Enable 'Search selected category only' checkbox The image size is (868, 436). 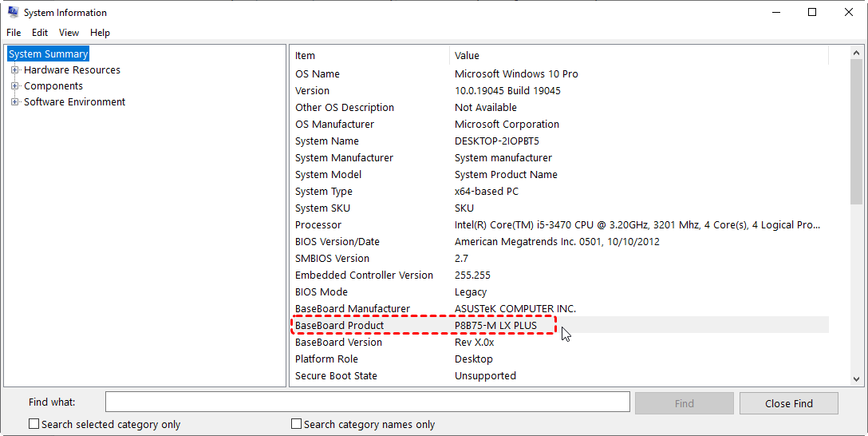click(x=34, y=424)
